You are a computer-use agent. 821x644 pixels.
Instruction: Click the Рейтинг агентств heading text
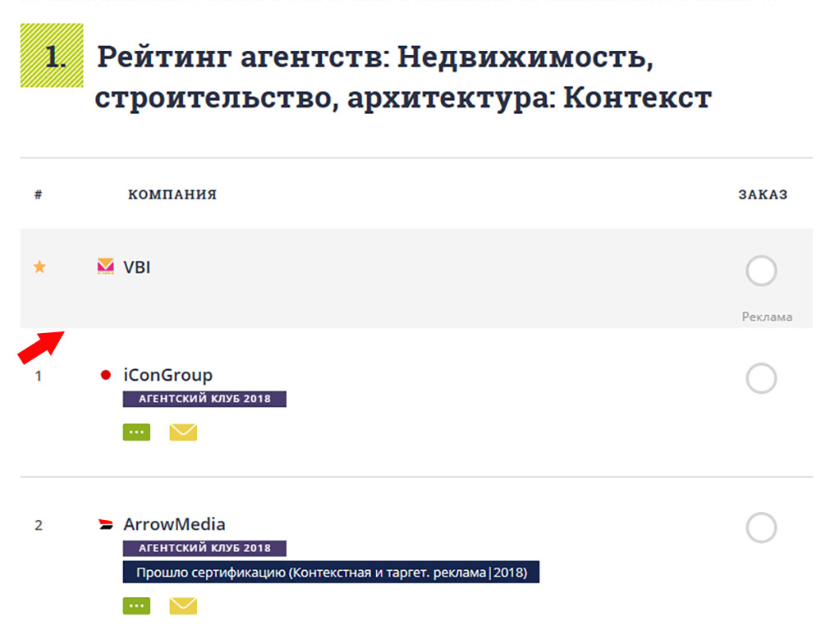(x=403, y=77)
